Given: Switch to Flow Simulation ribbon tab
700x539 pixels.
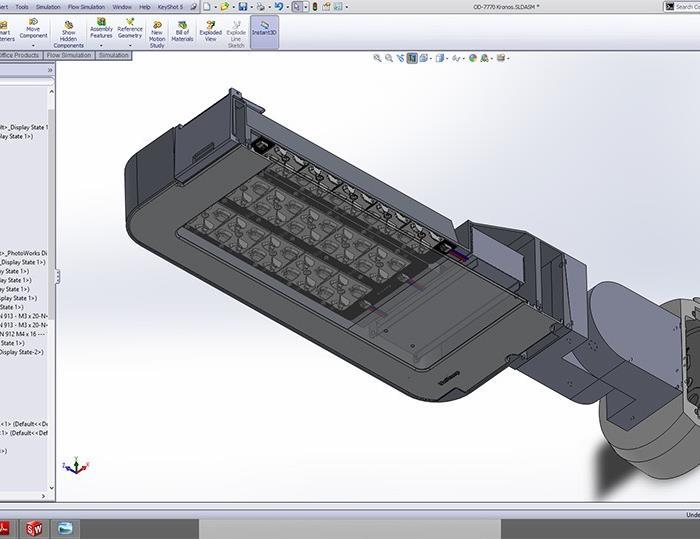Looking at the screenshot, I should 69,55.
